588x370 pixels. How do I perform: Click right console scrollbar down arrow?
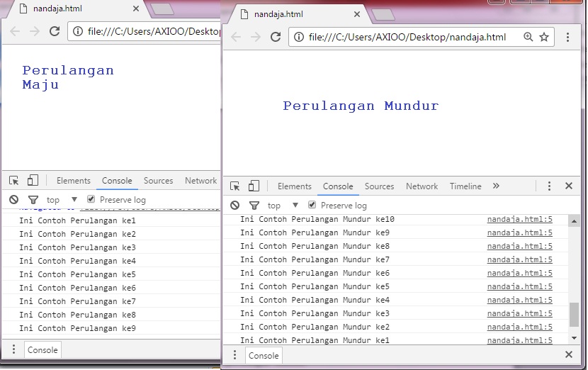click(x=574, y=338)
